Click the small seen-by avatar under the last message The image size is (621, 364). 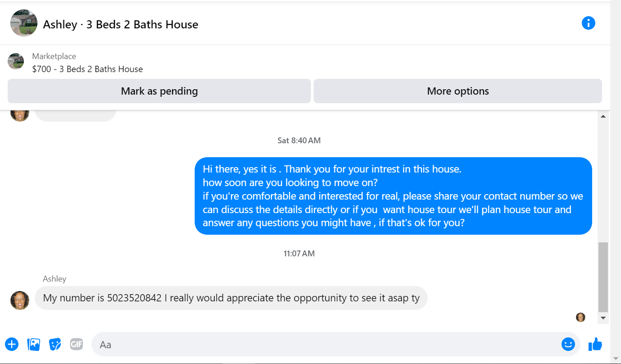point(580,317)
